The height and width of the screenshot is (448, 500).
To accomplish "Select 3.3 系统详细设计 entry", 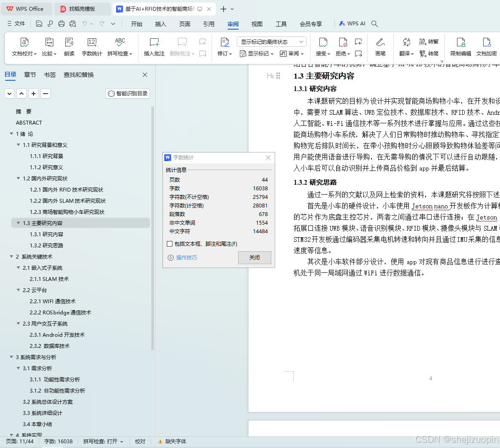I will (x=43, y=413).
